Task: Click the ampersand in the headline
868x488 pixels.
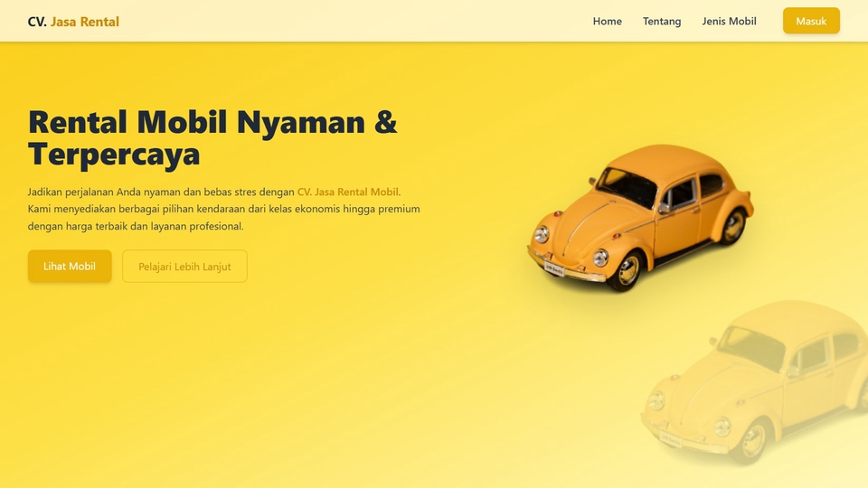Action: tap(386, 122)
